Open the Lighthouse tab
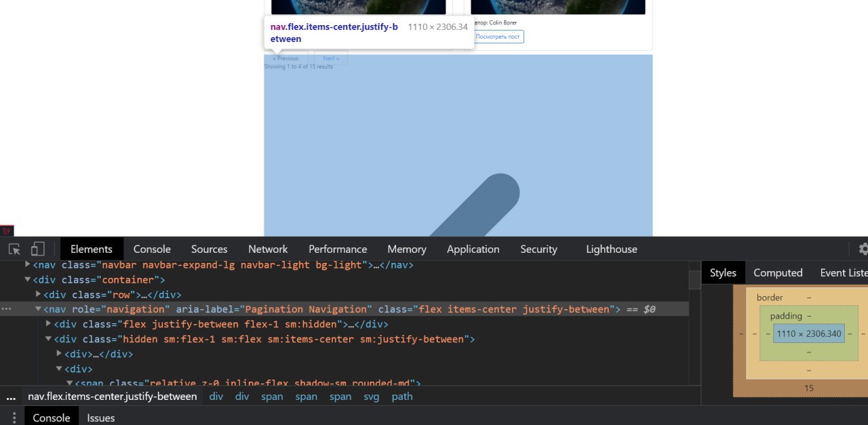Screen dimensions: 868x425 pyautogui.click(x=611, y=249)
